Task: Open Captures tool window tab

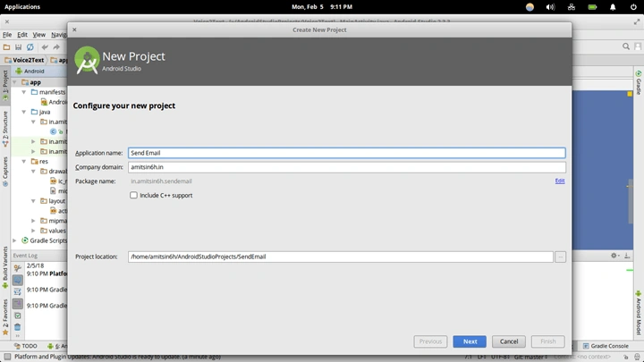Action: tap(5, 172)
